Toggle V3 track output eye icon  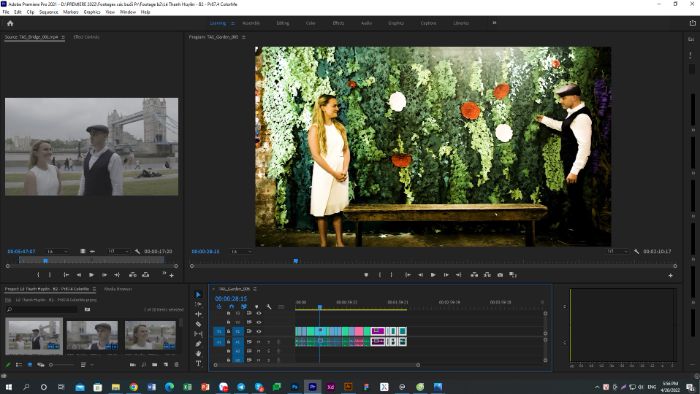coord(258,313)
